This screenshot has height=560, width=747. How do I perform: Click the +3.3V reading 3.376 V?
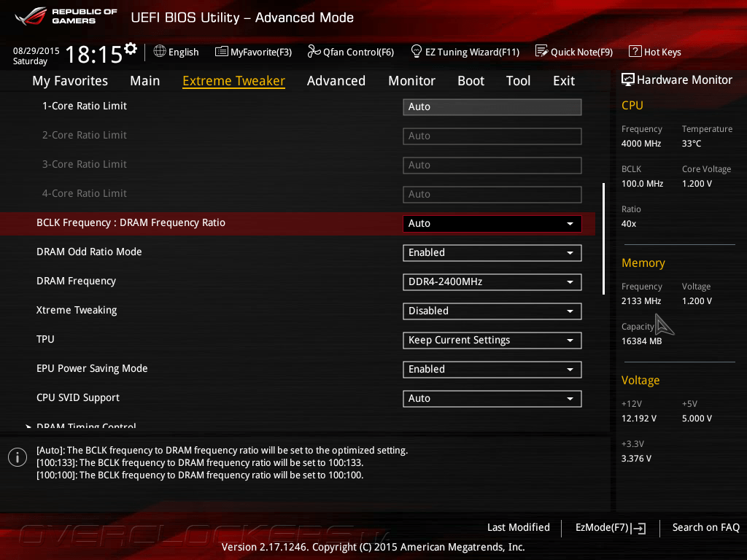636,459
